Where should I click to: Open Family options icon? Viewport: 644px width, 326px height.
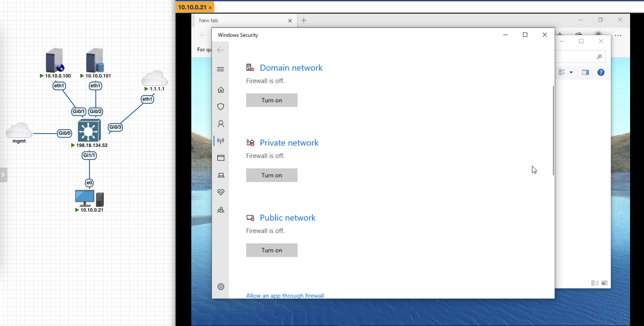pyautogui.click(x=221, y=210)
